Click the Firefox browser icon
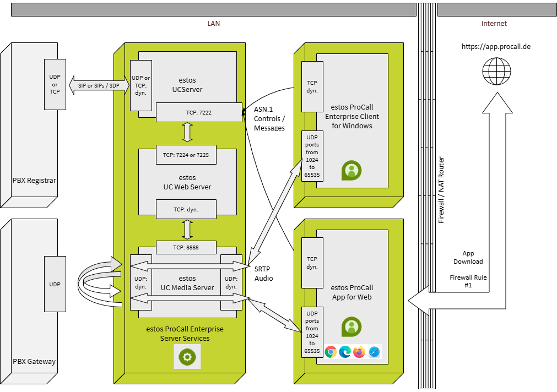This screenshot has width=557, height=392. 360,352
